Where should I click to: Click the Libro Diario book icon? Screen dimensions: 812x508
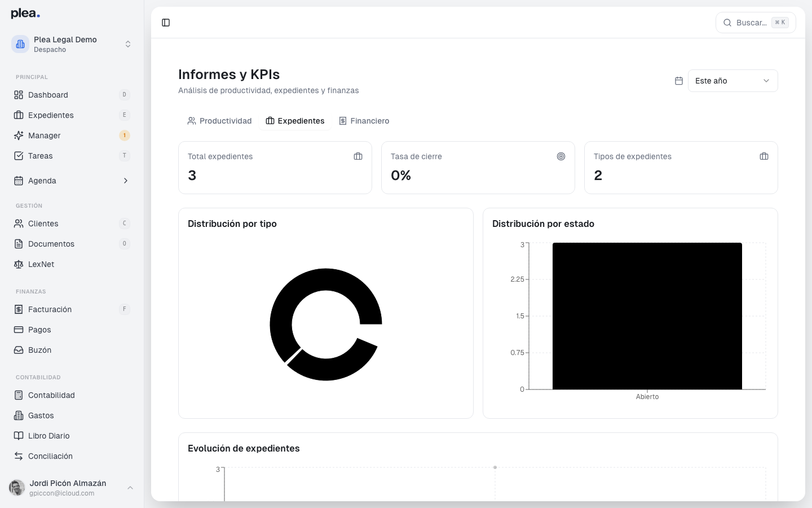[19, 436]
